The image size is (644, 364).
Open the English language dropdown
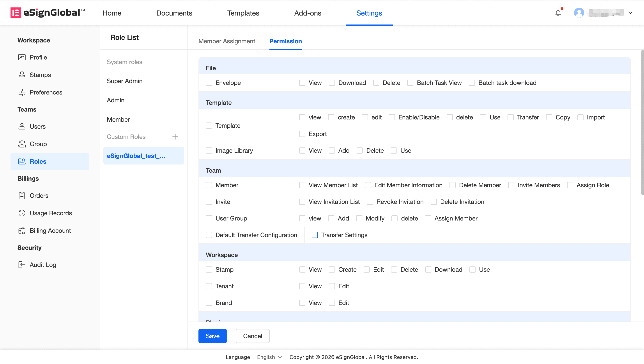point(269,357)
